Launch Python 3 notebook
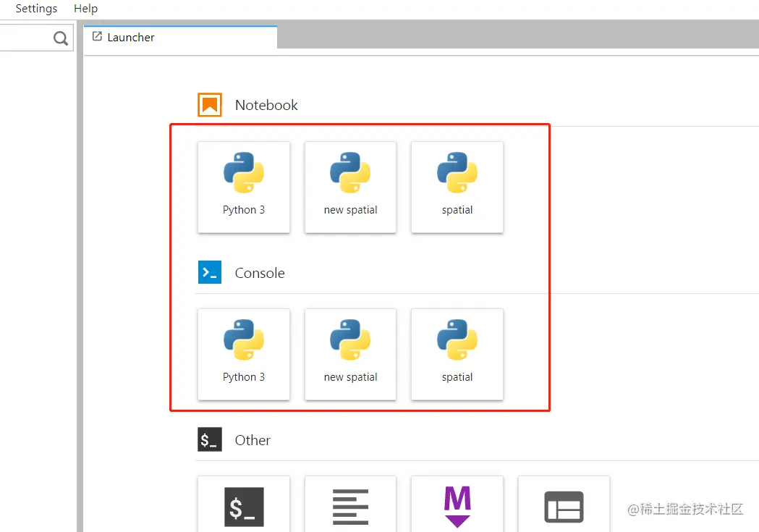Image resolution: width=759 pixels, height=532 pixels. pos(244,187)
